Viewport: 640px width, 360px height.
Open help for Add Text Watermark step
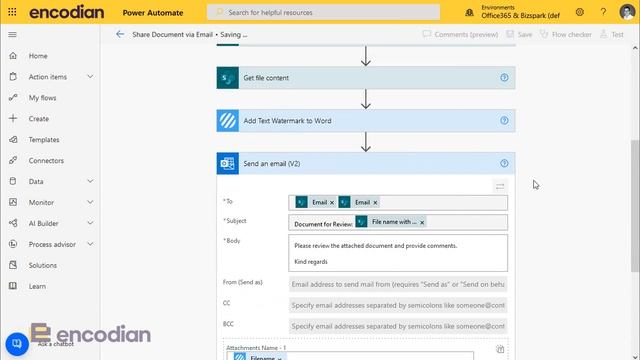pos(504,120)
